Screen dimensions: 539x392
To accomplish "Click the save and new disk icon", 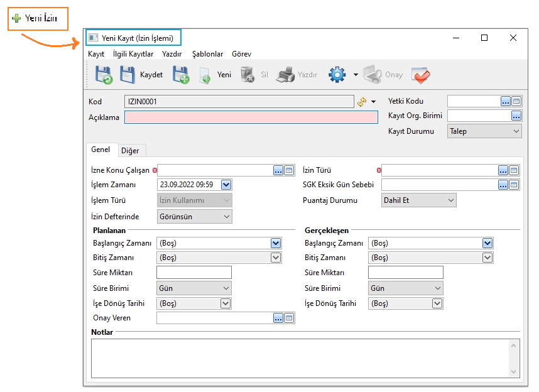I will 181,75.
